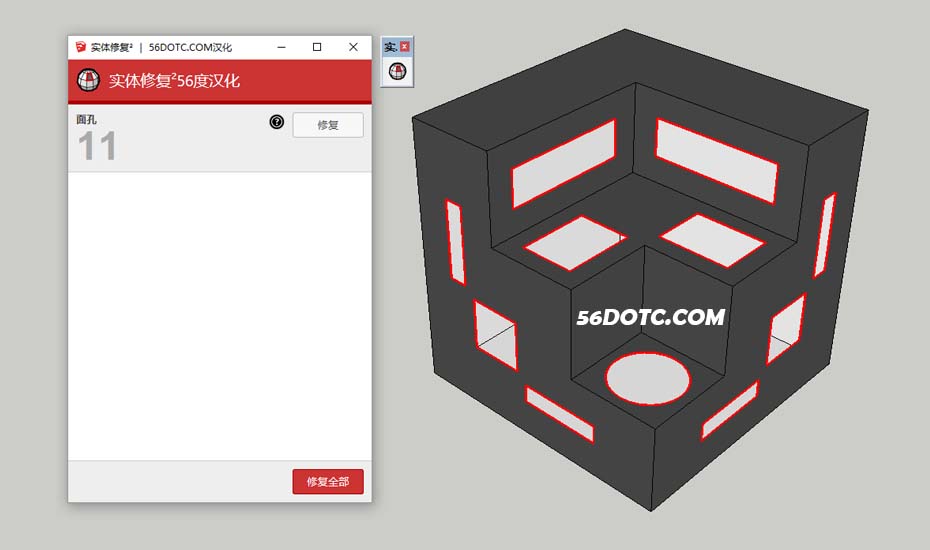This screenshot has width=930, height=550.
Task: Click the 实体修复²56度汉化 header title
Action: [174, 81]
